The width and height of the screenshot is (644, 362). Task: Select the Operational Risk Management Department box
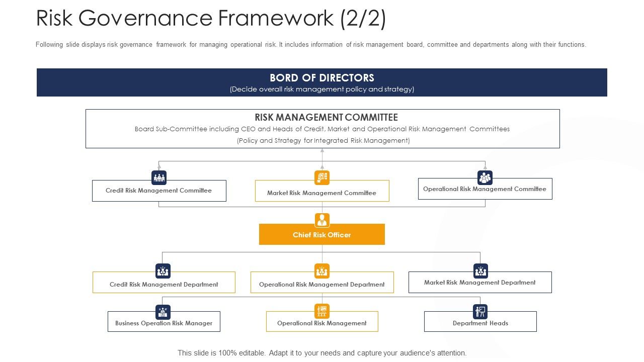pos(322,282)
